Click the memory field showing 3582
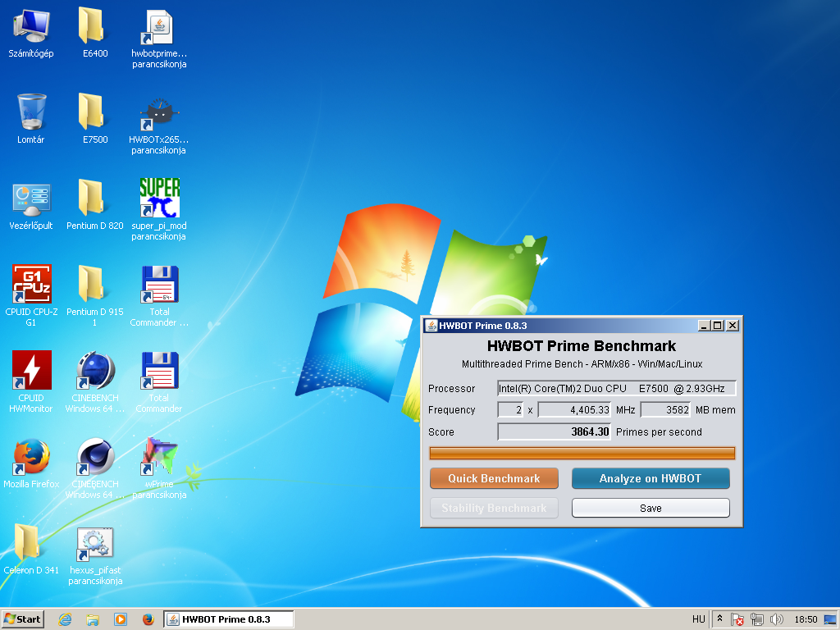840x630 pixels. (665, 410)
